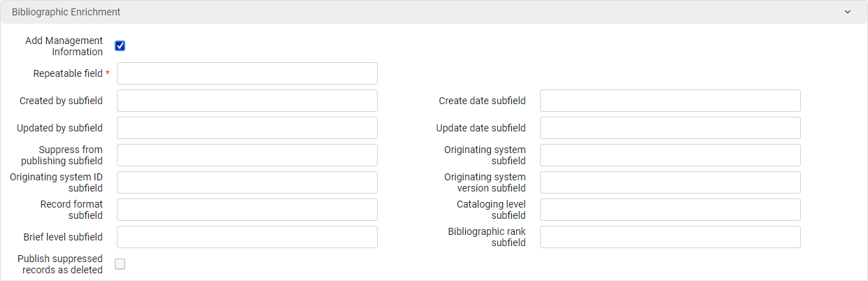Click the Repeatable field label text
868x281 pixels.
[x=68, y=73]
